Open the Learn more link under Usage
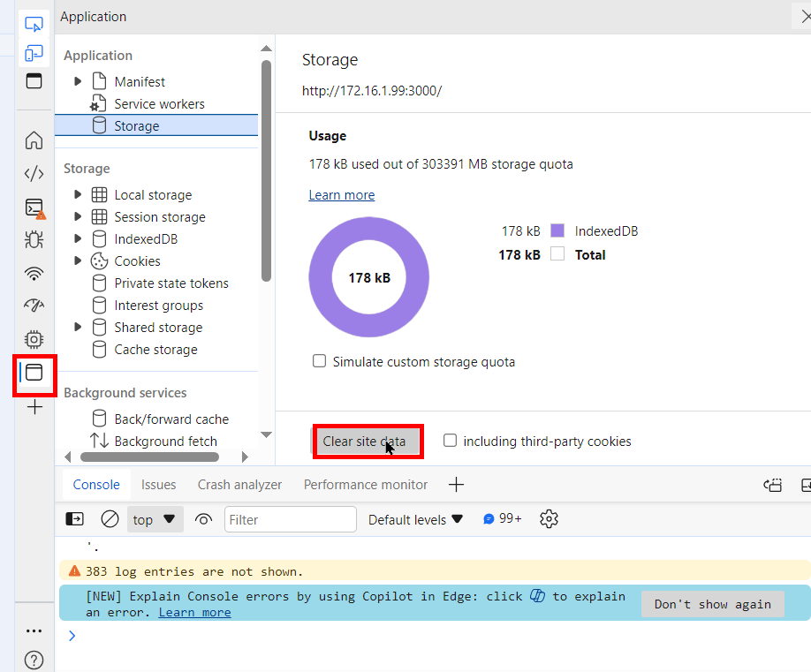The height and width of the screenshot is (672, 811). click(341, 194)
